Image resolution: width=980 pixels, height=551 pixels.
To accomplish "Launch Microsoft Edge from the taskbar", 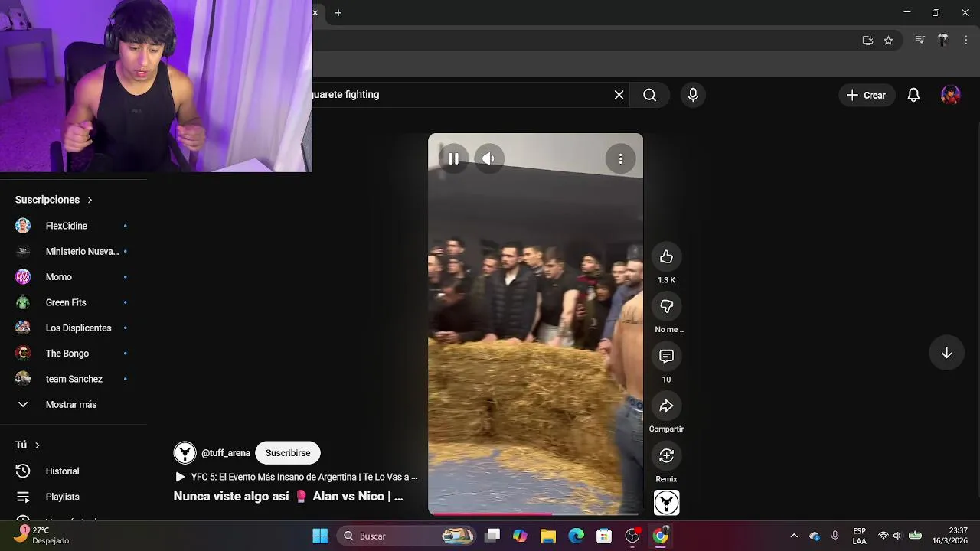I will (x=576, y=536).
